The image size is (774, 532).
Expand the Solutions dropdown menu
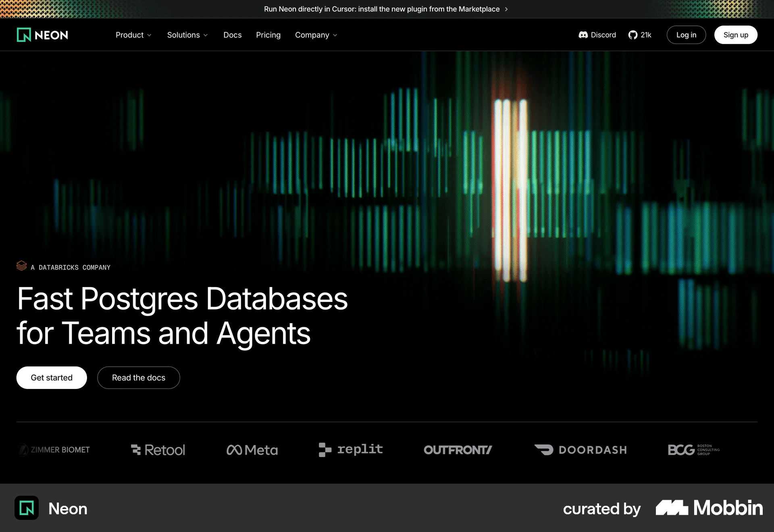(187, 35)
